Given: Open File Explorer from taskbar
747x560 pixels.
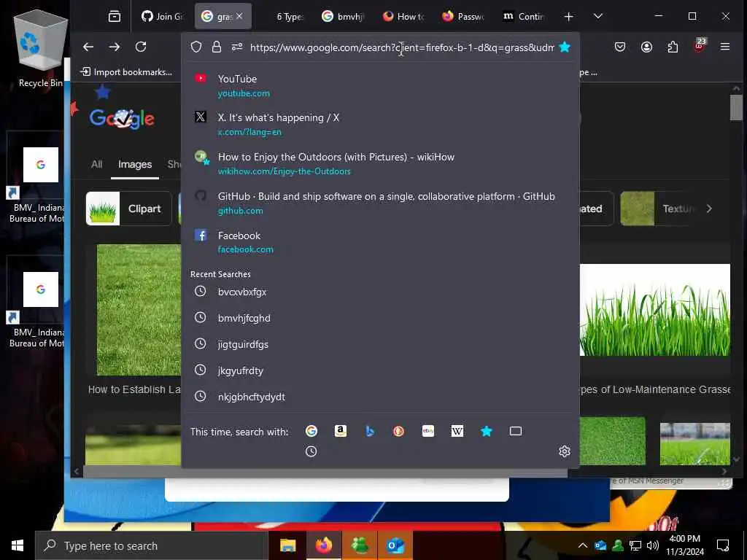Looking at the screenshot, I should coord(287,545).
